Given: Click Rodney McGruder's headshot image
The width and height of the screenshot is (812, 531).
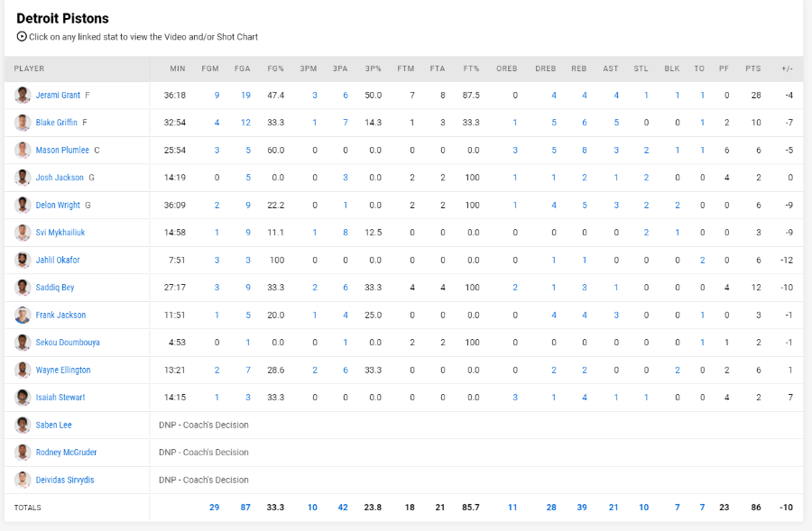Looking at the screenshot, I should pyautogui.click(x=23, y=453).
